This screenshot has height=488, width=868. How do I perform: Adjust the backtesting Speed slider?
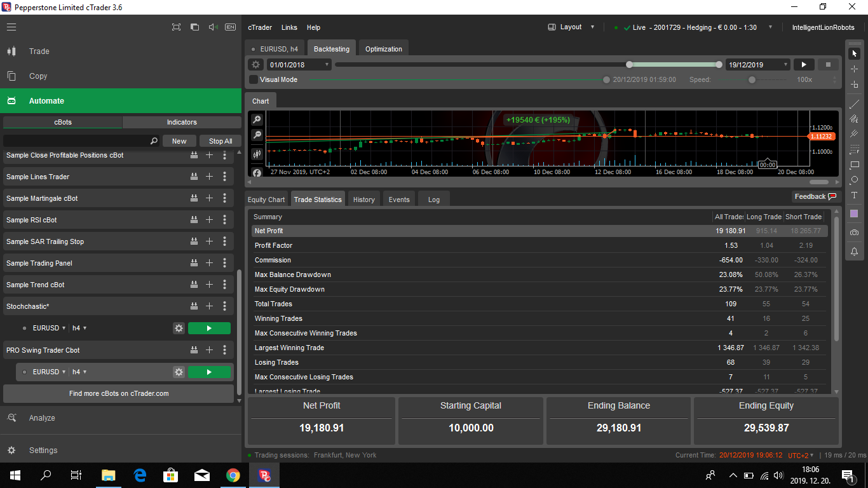pos(751,79)
